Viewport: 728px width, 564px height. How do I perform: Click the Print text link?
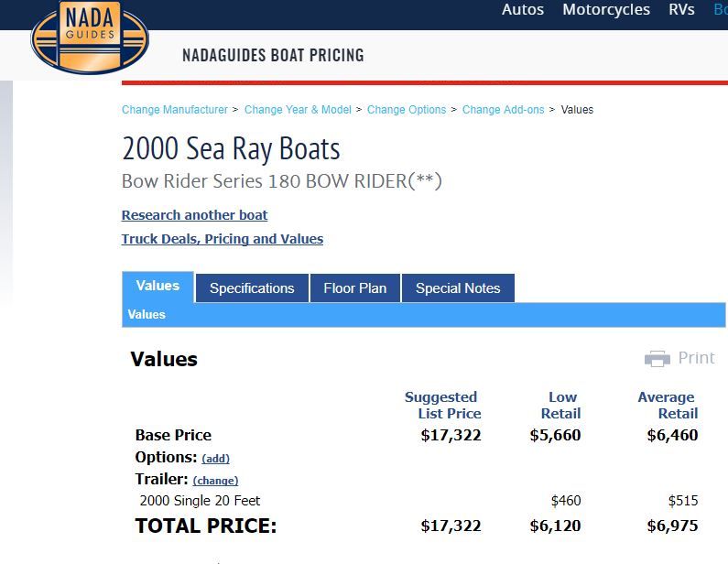[696, 358]
